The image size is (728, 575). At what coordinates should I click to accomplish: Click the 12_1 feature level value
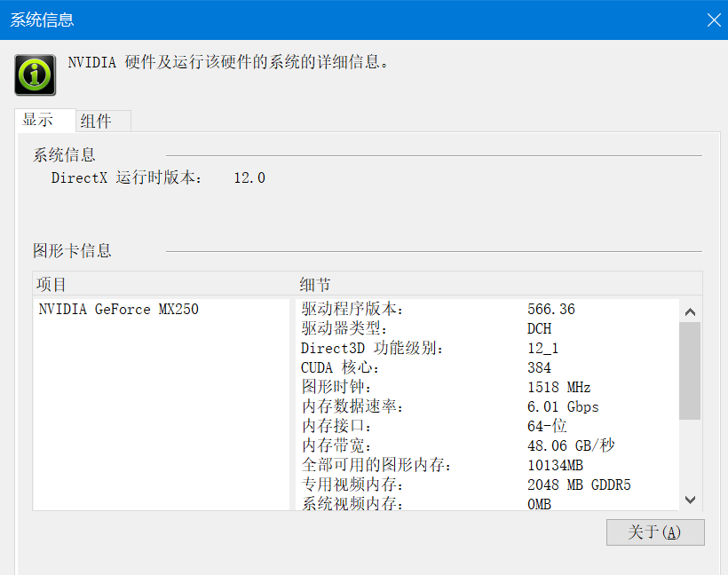point(542,348)
